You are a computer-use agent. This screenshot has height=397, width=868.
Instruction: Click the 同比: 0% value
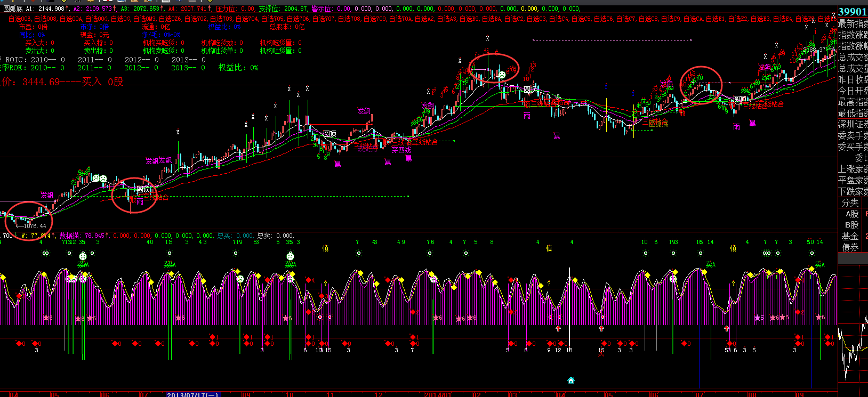[x=32, y=35]
